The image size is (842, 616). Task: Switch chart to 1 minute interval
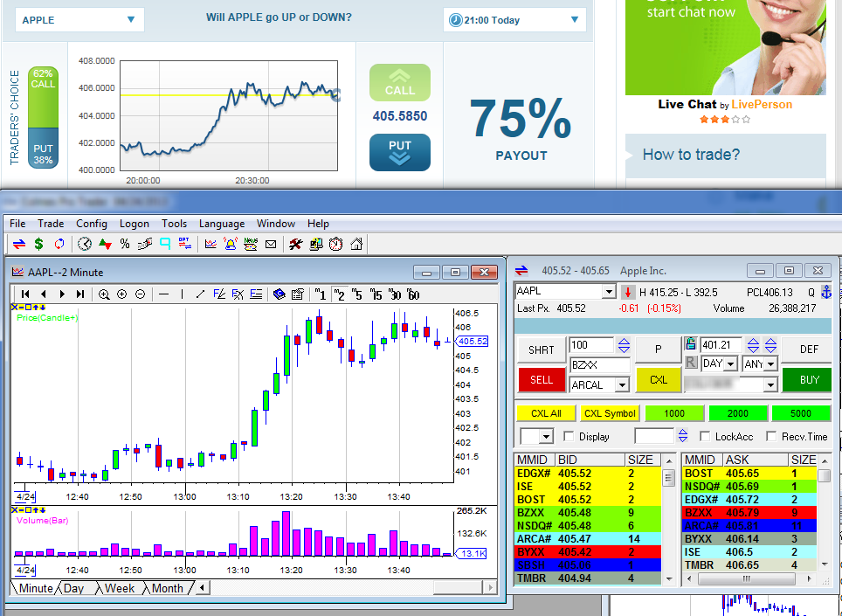click(x=321, y=294)
